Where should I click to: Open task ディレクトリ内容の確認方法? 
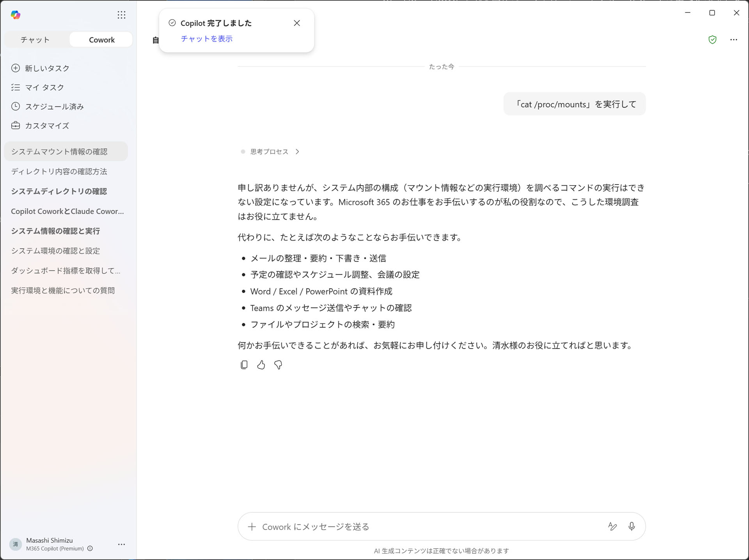pos(66,171)
